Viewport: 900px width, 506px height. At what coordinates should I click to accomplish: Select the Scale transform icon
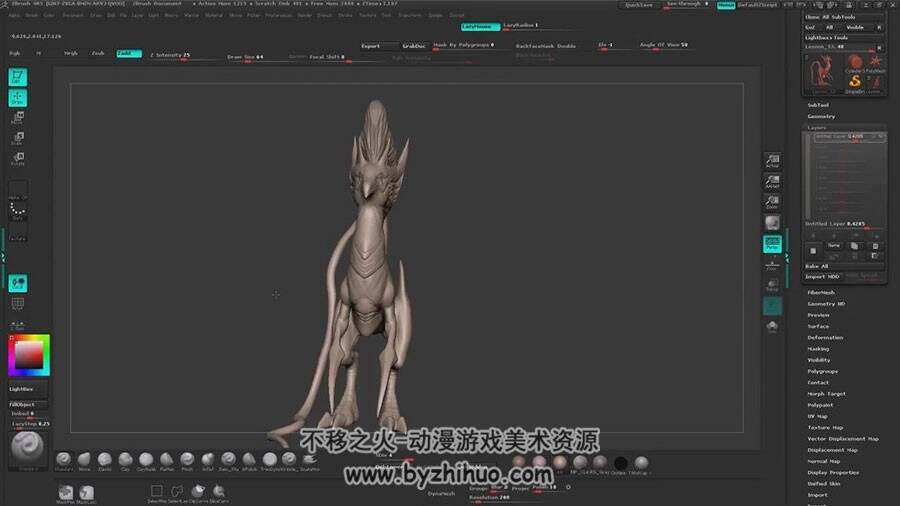17,138
